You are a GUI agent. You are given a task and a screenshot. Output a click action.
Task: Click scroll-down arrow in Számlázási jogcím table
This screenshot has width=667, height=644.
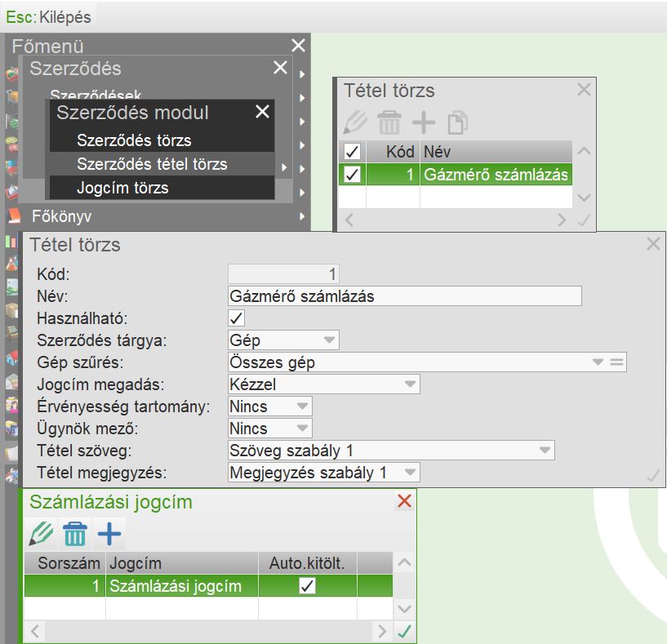point(404,609)
